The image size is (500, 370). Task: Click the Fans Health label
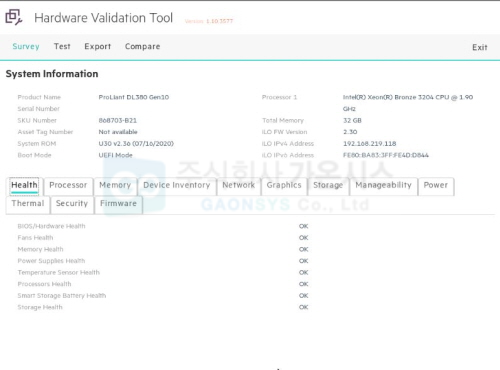coord(35,238)
